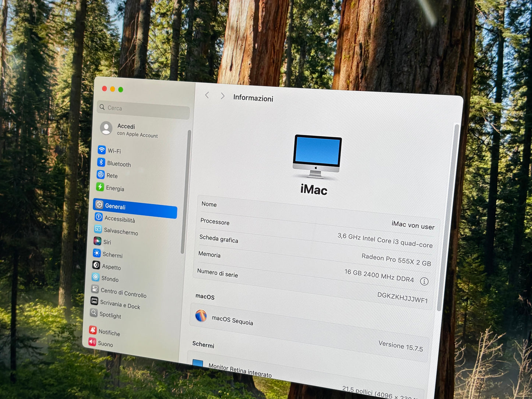Viewport: 532px width, 399px height.
Task: Click Accedi con Apple Account
Action: pos(131,130)
